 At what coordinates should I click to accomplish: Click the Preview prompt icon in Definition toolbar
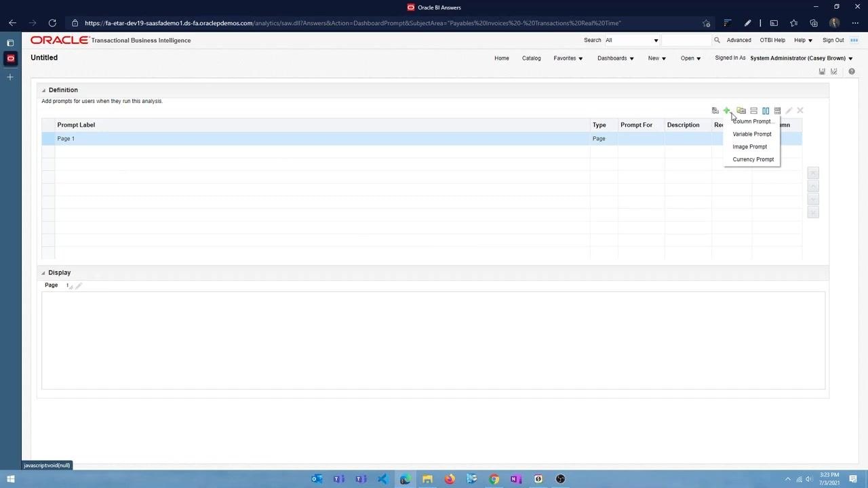715,110
